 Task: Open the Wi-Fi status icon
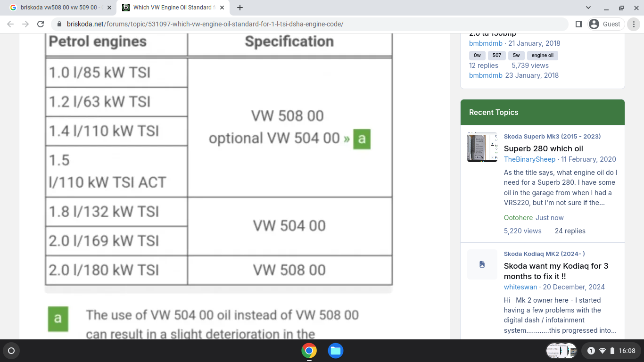tap(602, 351)
